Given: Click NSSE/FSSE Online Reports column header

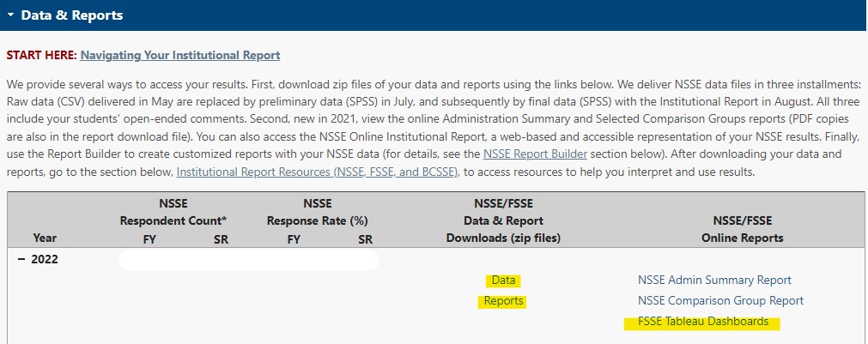Looking at the screenshot, I should click(743, 230).
